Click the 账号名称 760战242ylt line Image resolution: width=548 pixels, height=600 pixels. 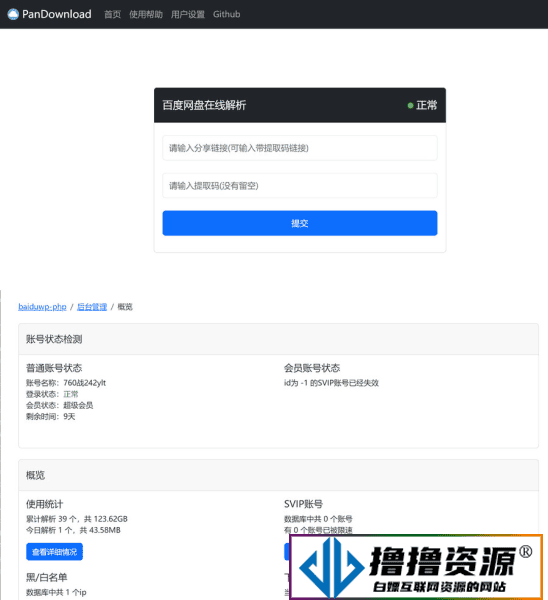pos(66,383)
